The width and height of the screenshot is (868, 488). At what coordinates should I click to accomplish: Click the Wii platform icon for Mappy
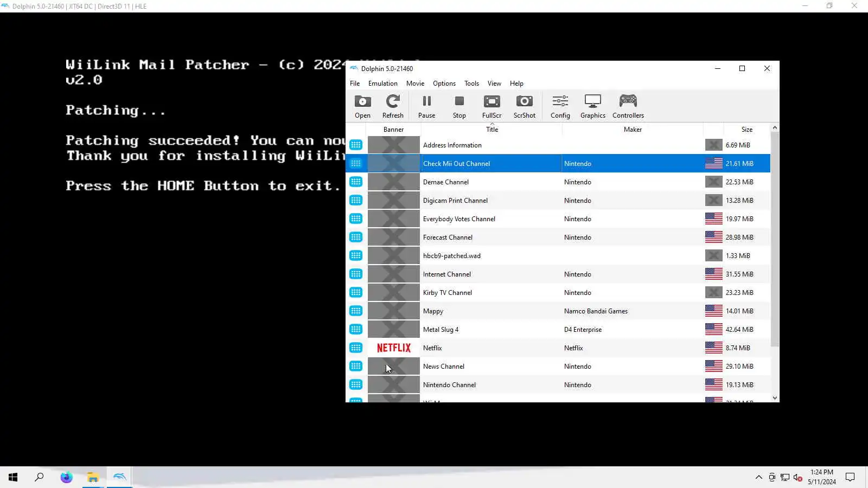click(x=356, y=311)
